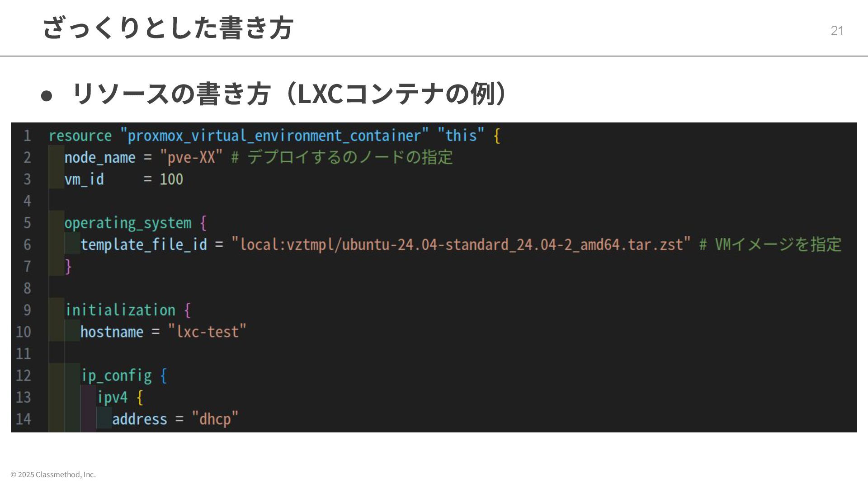Click the Classmethod copyright footer text

(53, 474)
